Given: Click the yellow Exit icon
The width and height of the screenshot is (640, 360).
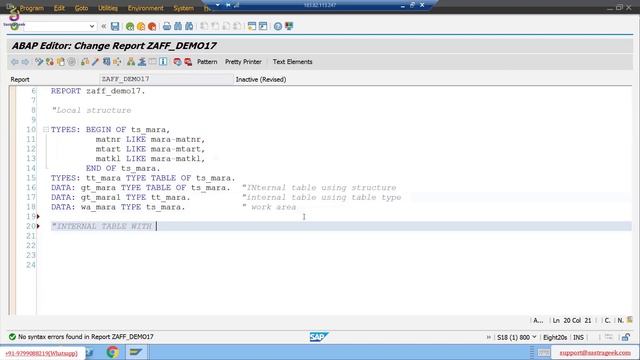Looking at the screenshot, I should click(141, 27).
